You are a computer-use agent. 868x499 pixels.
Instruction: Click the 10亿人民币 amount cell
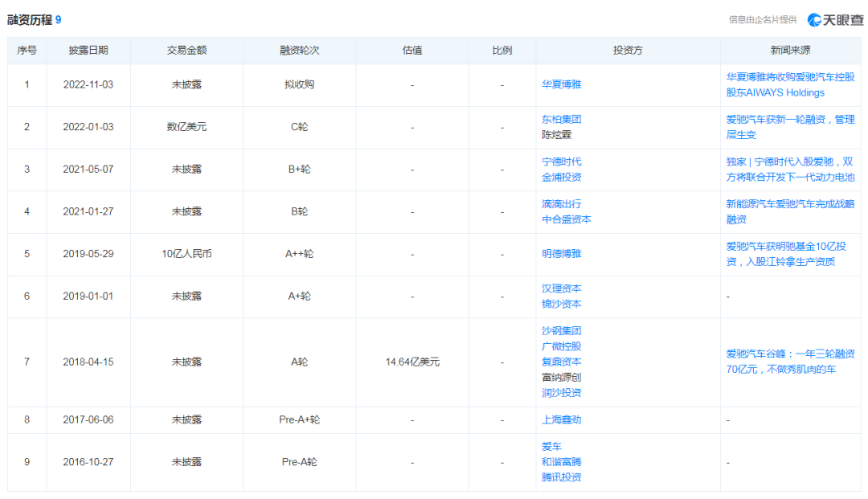click(x=186, y=254)
